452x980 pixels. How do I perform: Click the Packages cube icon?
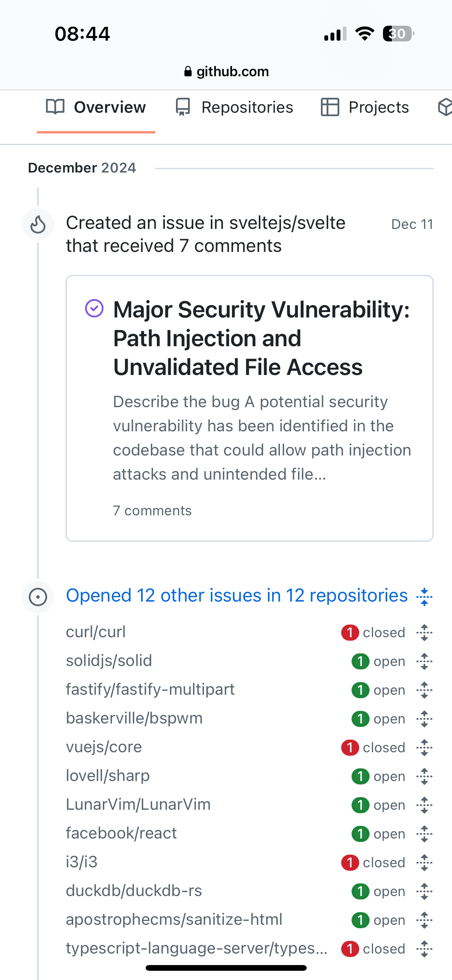(x=445, y=107)
